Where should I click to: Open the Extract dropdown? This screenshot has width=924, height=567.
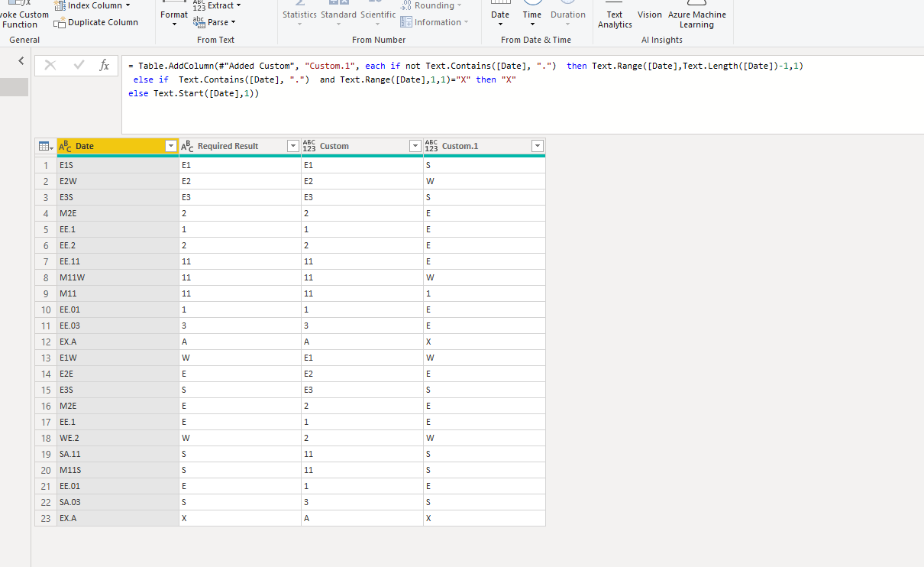click(217, 5)
